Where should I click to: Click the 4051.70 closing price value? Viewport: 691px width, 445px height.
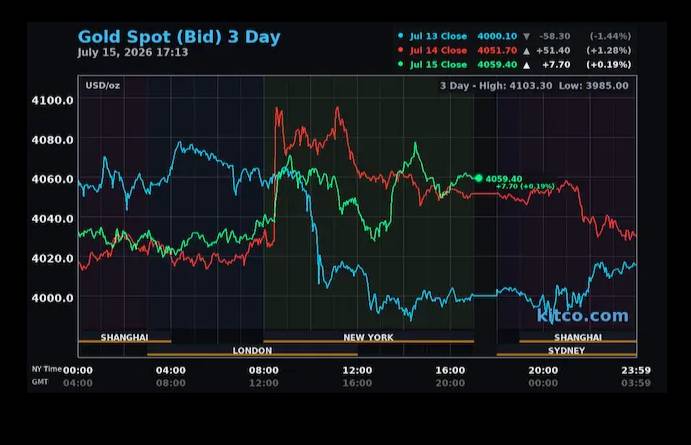[x=497, y=50]
